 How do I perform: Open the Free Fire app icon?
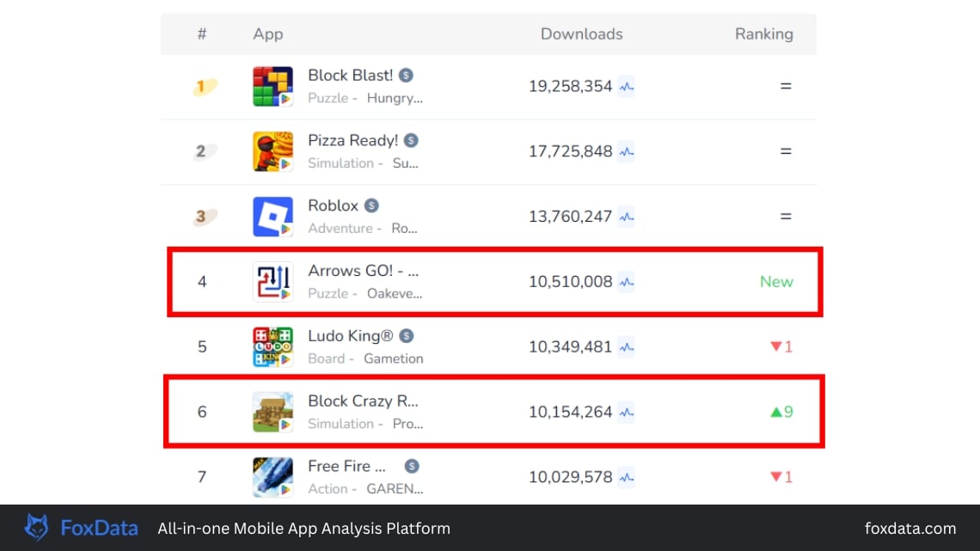point(273,477)
